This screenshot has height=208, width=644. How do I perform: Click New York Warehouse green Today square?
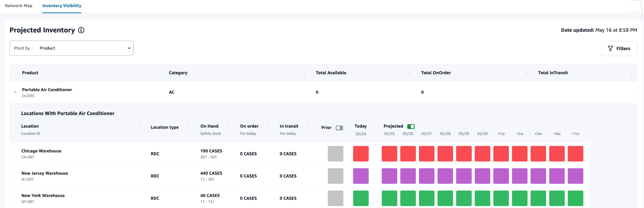click(361, 198)
